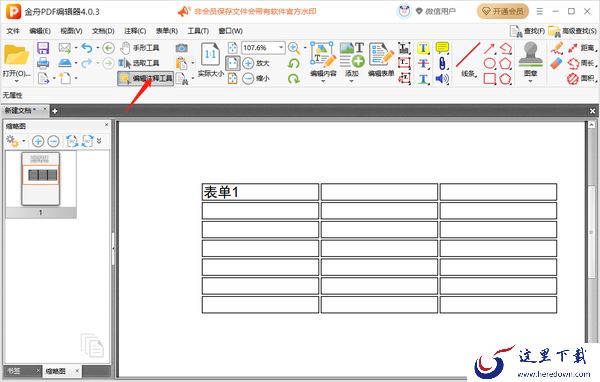Select the Eraser tool
Viewport: 600px width, 382px height.
point(557,63)
